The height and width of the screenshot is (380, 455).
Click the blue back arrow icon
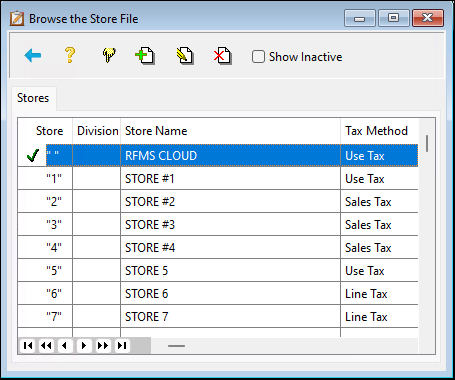point(33,55)
